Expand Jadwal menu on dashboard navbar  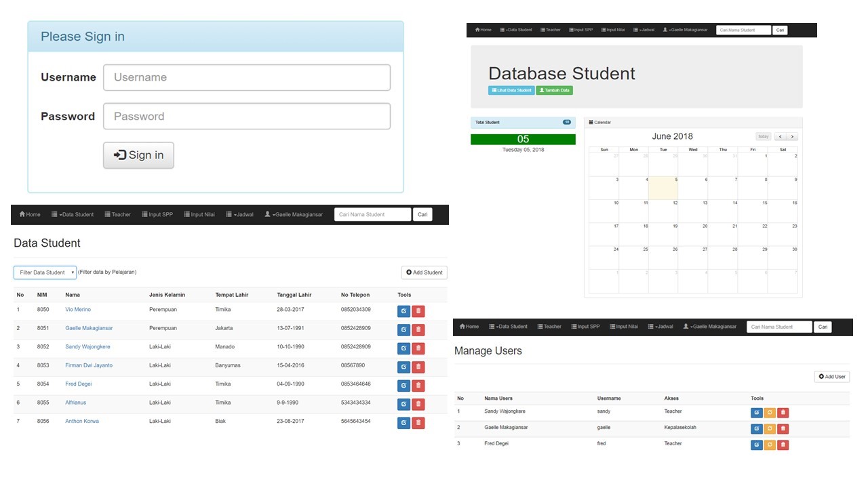click(644, 30)
